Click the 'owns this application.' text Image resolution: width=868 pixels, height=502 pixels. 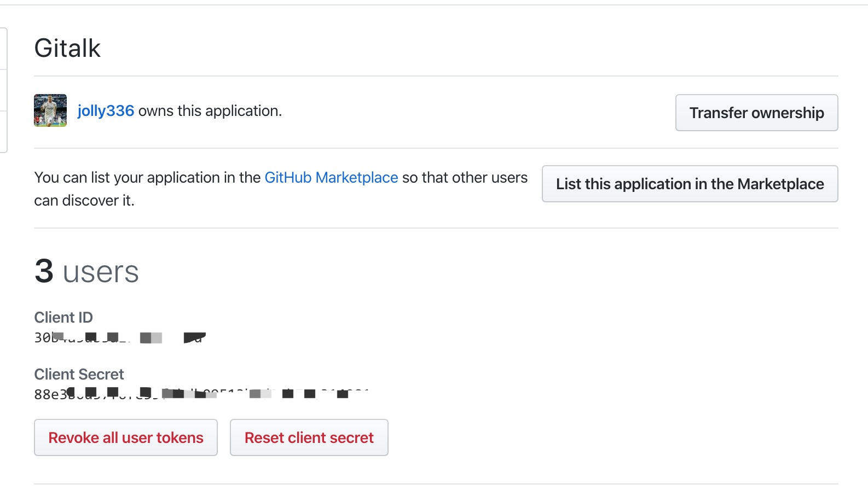[210, 111]
